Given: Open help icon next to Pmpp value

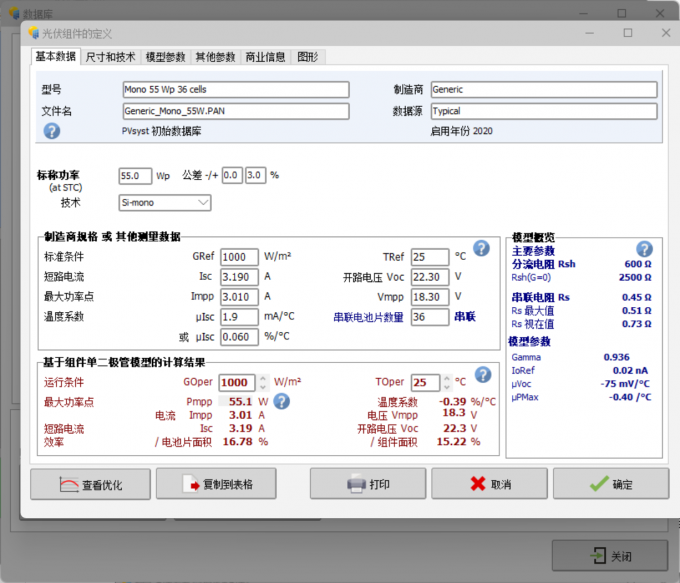Looking at the screenshot, I should (x=281, y=402).
